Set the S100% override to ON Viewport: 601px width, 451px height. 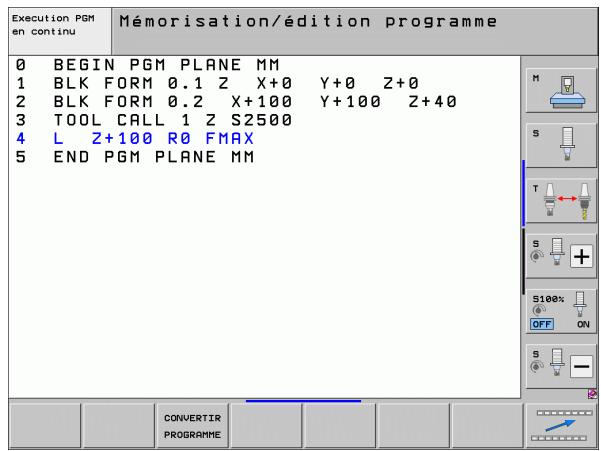click(x=583, y=324)
